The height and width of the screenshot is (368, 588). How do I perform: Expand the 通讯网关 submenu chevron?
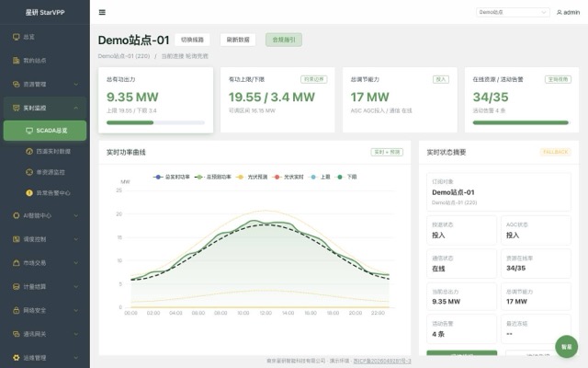76,334
